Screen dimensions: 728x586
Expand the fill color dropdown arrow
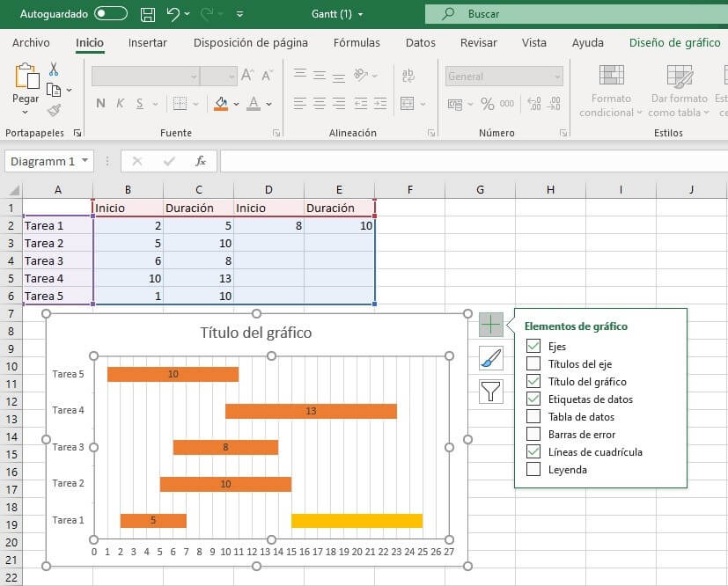pyautogui.click(x=236, y=104)
